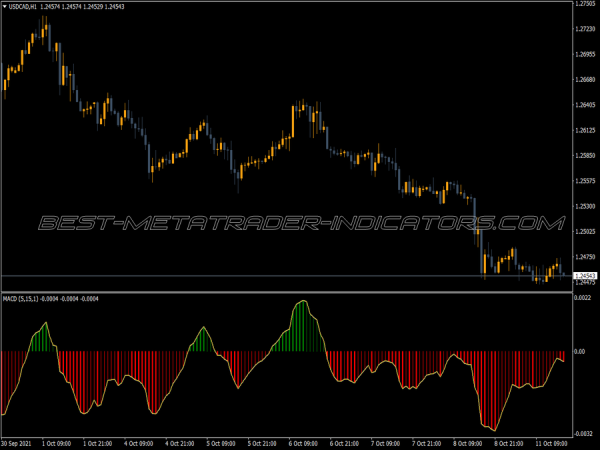The height and width of the screenshot is (450, 600).
Task: Click the USDCAD,H1 chart title text
Action: (x=23, y=7)
